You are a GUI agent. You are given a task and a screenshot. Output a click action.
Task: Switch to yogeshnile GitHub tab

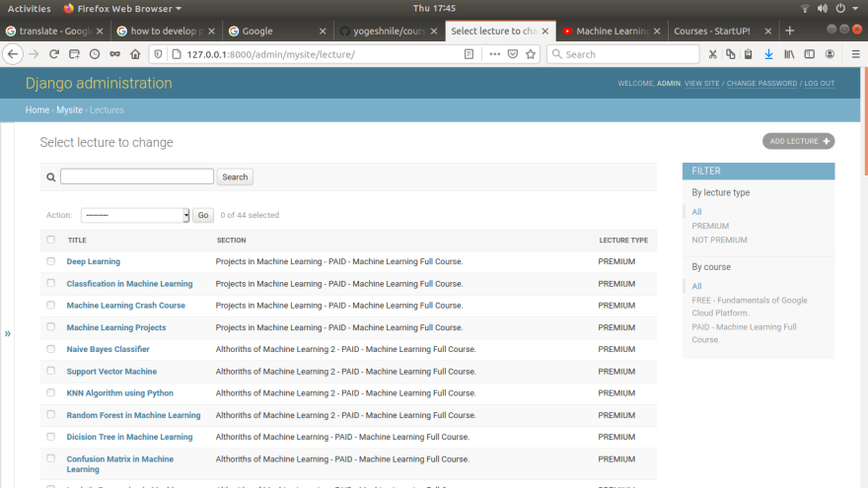tap(389, 31)
